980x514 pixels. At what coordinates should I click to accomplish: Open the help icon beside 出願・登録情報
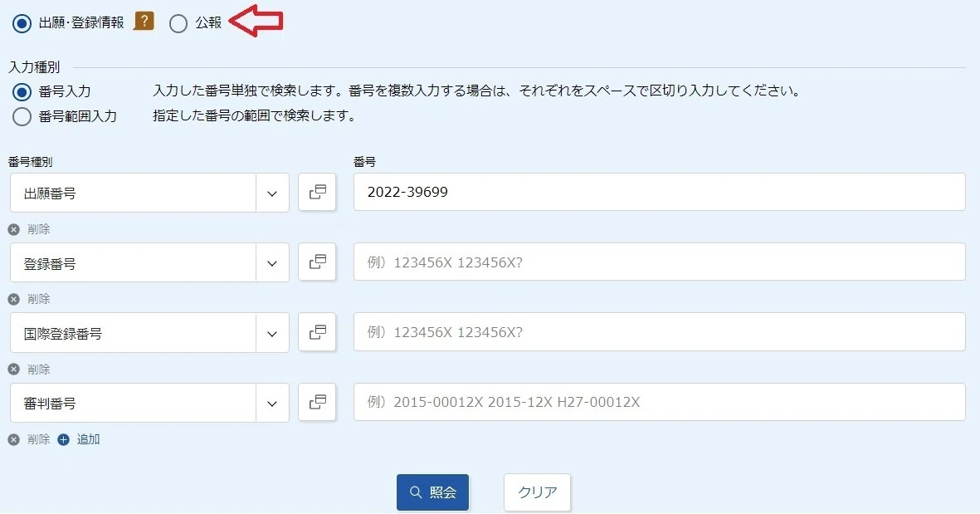(144, 22)
